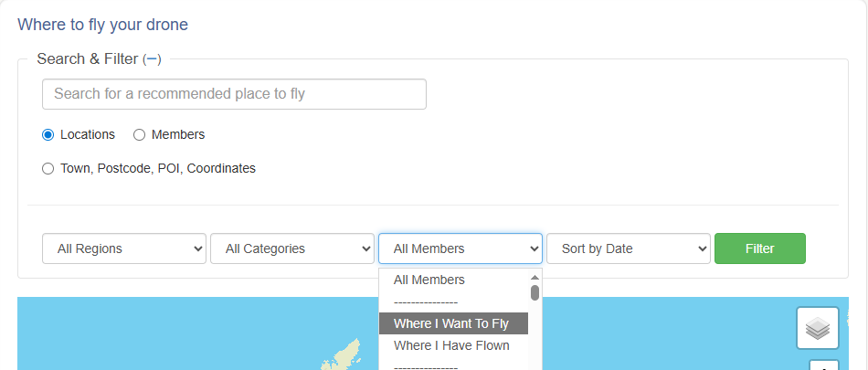Click the partially visible zoom button below layers
Viewport: 868px width, 370px height.
pos(824,366)
